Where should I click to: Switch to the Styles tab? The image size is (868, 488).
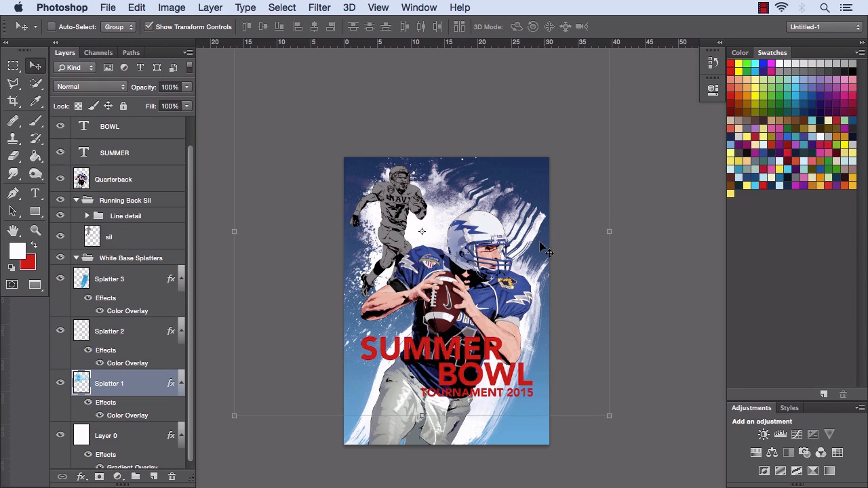point(789,407)
